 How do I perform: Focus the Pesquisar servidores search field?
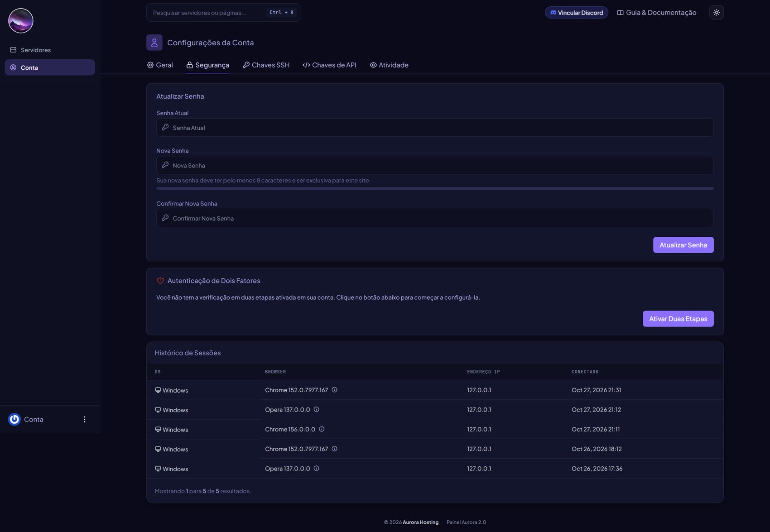point(223,13)
